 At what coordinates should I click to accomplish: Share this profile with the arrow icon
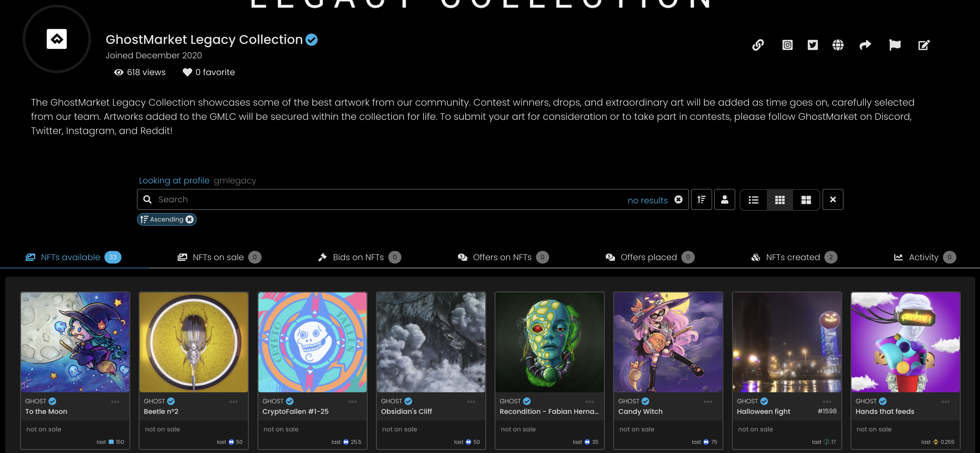(x=865, y=45)
